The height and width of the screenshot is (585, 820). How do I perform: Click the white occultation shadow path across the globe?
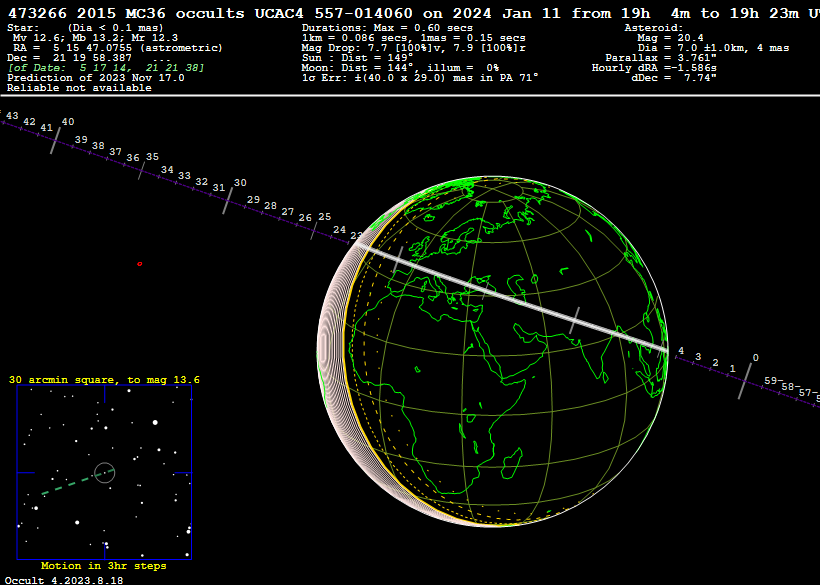click(x=512, y=297)
